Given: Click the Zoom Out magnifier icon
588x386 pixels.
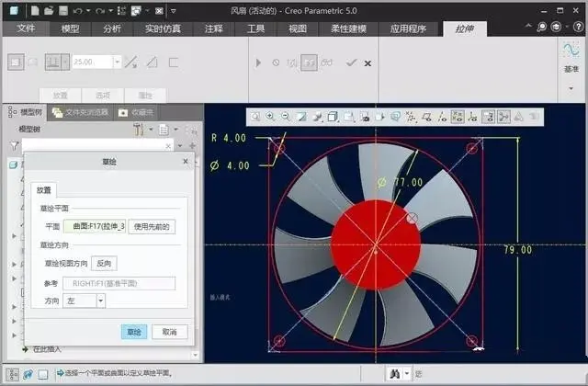Looking at the screenshot, I should point(286,117).
